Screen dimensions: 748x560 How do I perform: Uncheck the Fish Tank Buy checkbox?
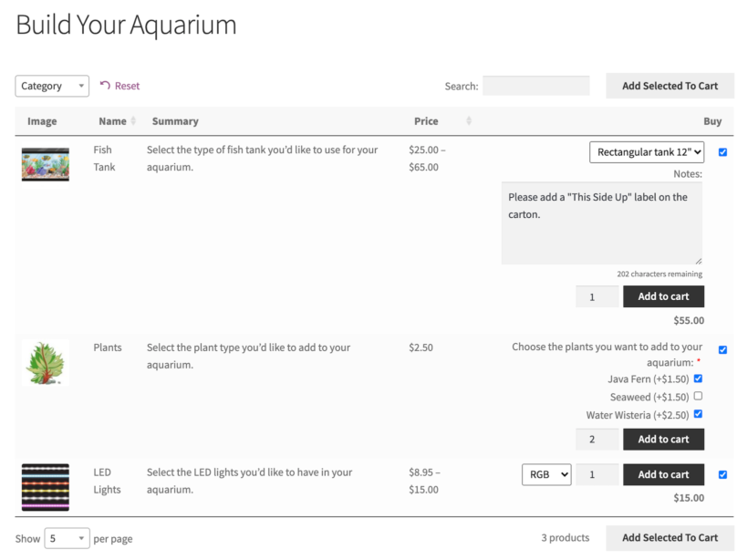(x=722, y=152)
